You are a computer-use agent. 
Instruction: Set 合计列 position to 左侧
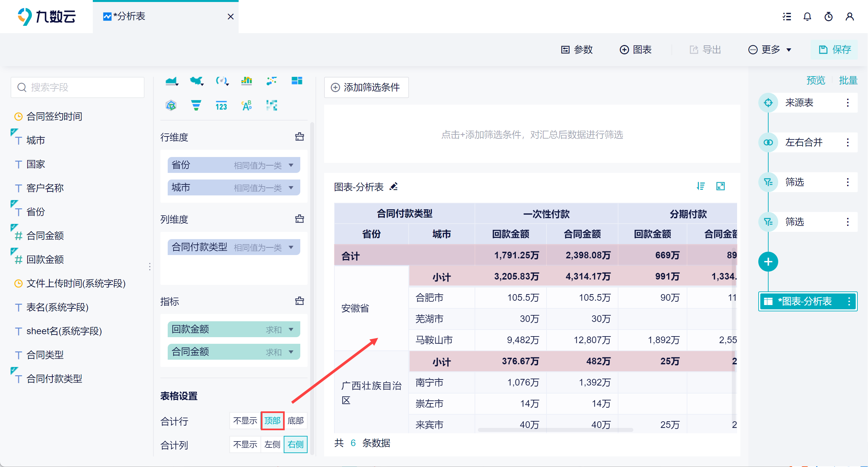click(x=272, y=444)
